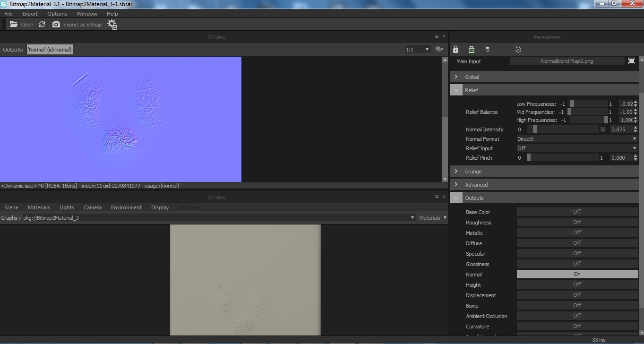Open the Materials dropdown in 3D View
The height and width of the screenshot is (344, 644).
(x=432, y=218)
